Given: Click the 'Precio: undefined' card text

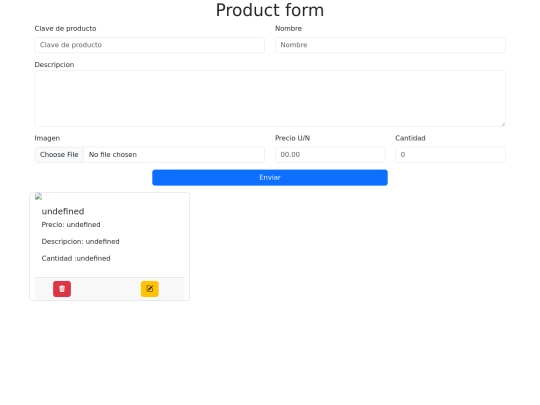Looking at the screenshot, I should point(71,225).
